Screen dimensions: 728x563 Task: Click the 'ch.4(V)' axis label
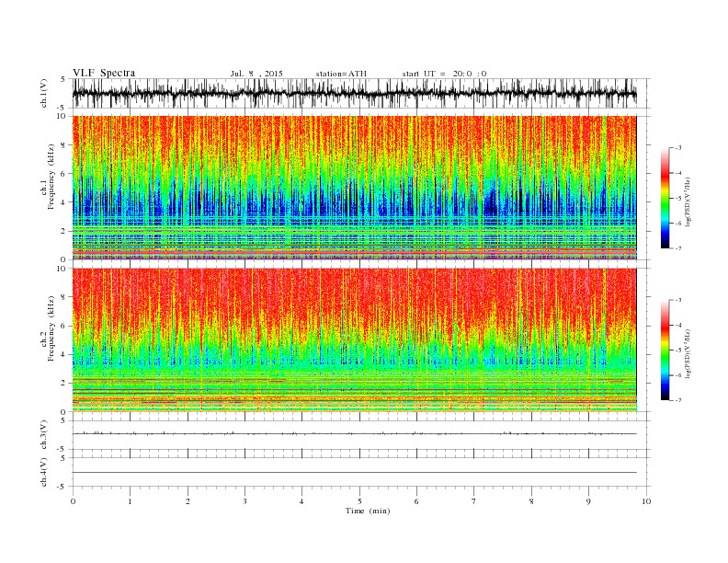[x=44, y=473]
